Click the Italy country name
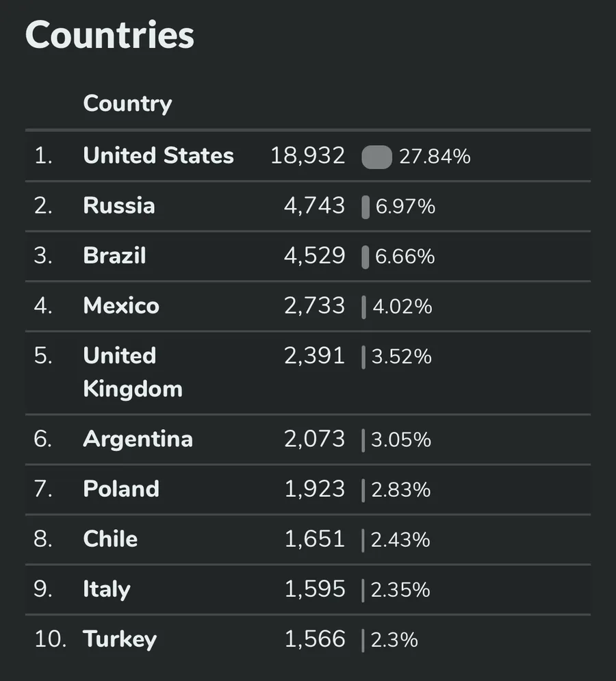The height and width of the screenshot is (681, 616). coord(106,589)
